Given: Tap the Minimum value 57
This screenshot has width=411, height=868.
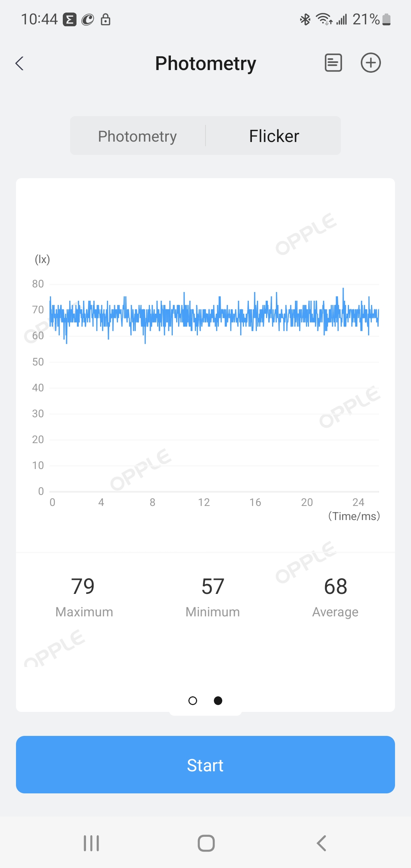Looking at the screenshot, I should point(213,586).
